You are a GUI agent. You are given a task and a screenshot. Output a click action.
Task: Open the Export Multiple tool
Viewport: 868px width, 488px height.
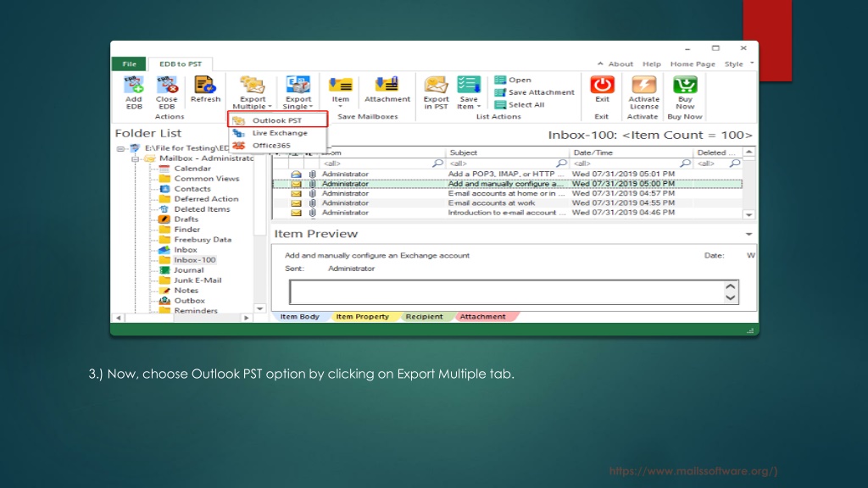[x=252, y=92]
